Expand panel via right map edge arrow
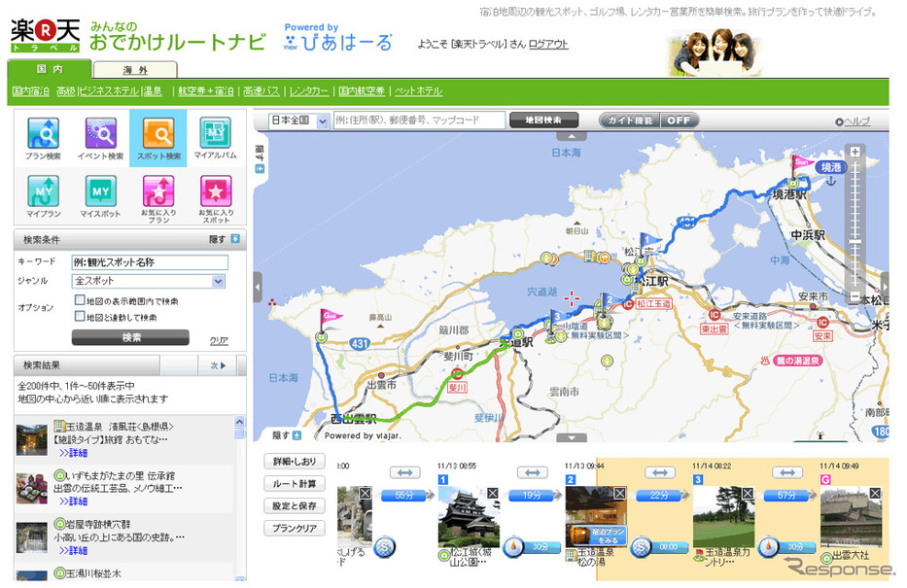Screen dimensions: 907x588 (x=885, y=287)
